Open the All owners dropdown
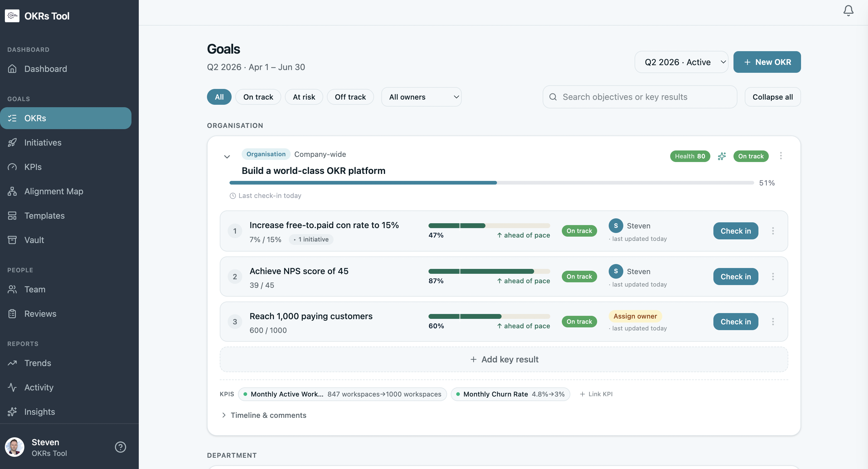 (421, 97)
